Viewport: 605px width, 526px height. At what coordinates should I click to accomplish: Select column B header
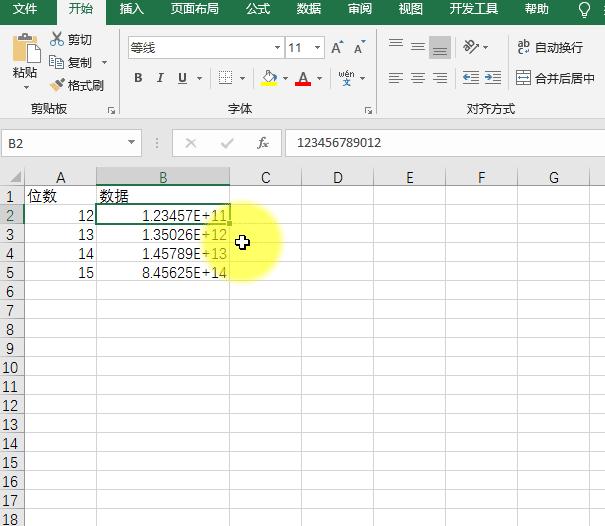click(x=163, y=177)
